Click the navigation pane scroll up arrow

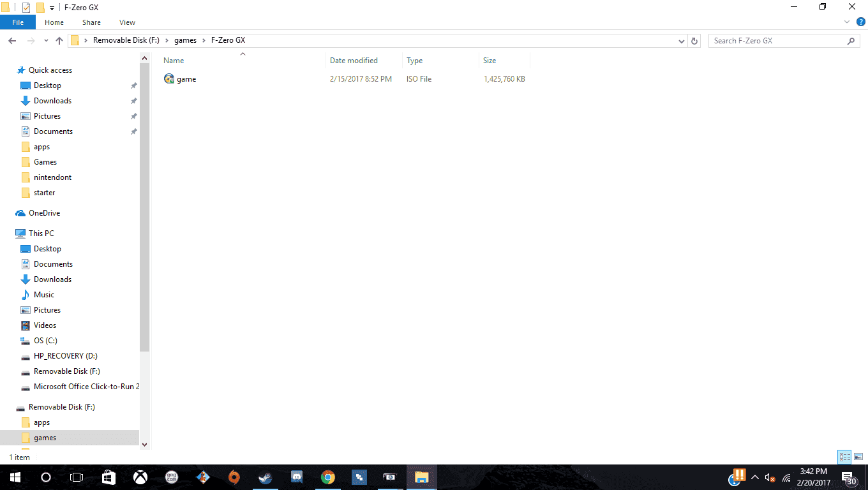pos(144,58)
